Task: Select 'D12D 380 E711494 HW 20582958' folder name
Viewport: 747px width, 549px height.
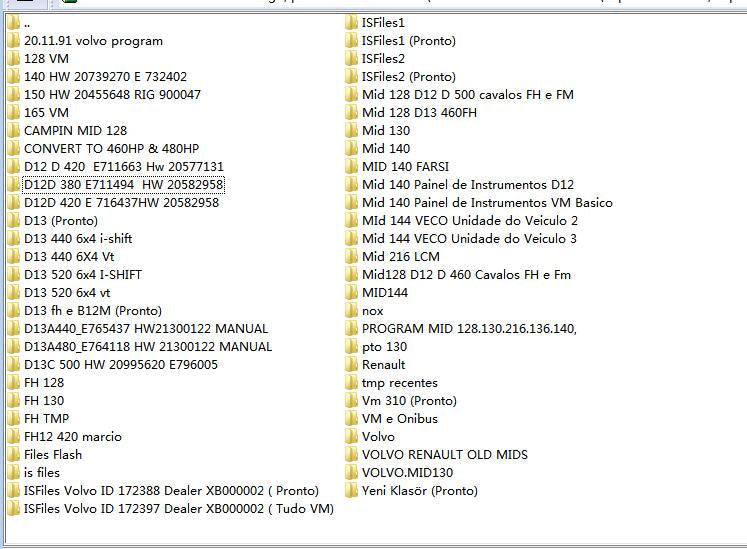Action: point(122,185)
